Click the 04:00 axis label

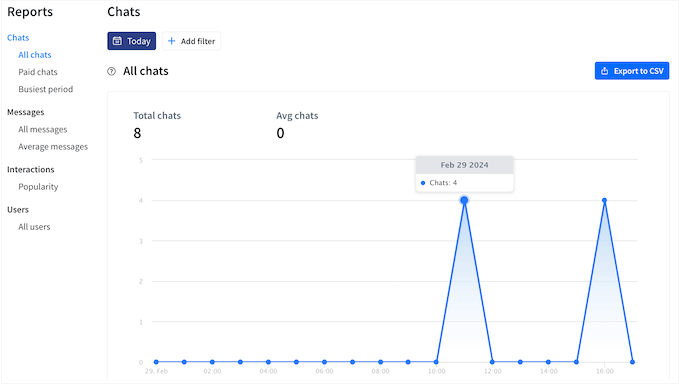coord(268,371)
